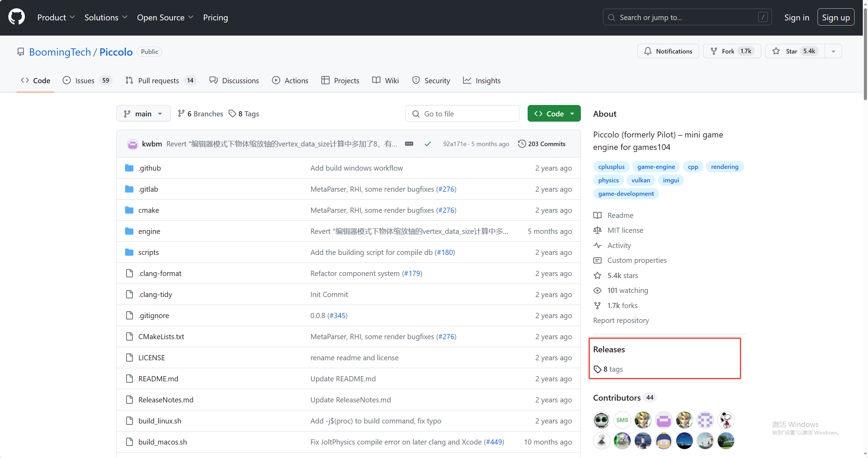Click the green commit status checkmark

427,144
